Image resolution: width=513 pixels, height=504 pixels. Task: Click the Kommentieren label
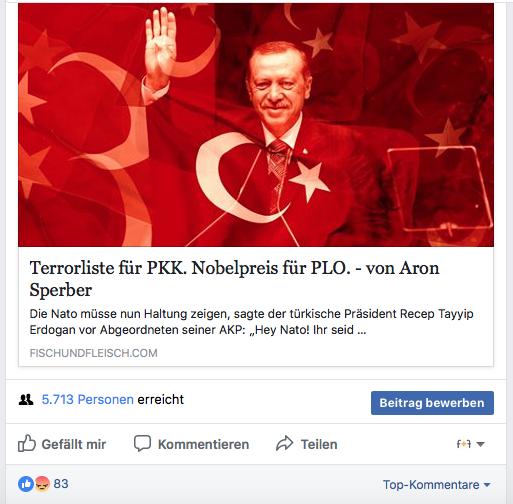point(203,444)
